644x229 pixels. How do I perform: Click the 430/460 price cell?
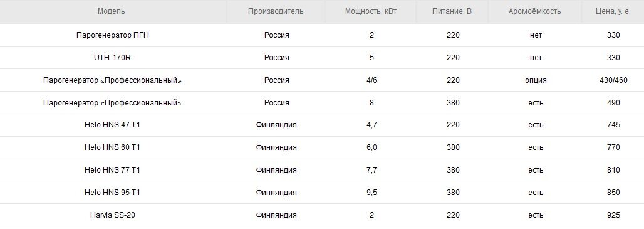(x=613, y=80)
